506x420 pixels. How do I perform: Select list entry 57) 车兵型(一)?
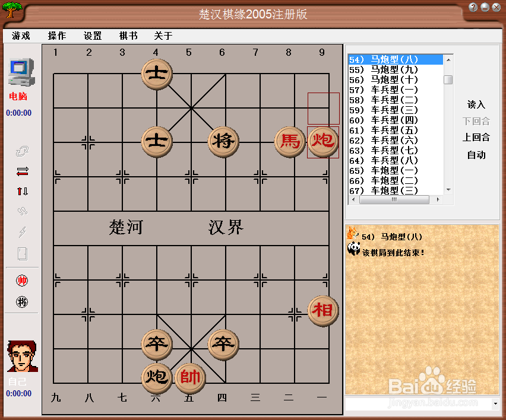[396, 90]
